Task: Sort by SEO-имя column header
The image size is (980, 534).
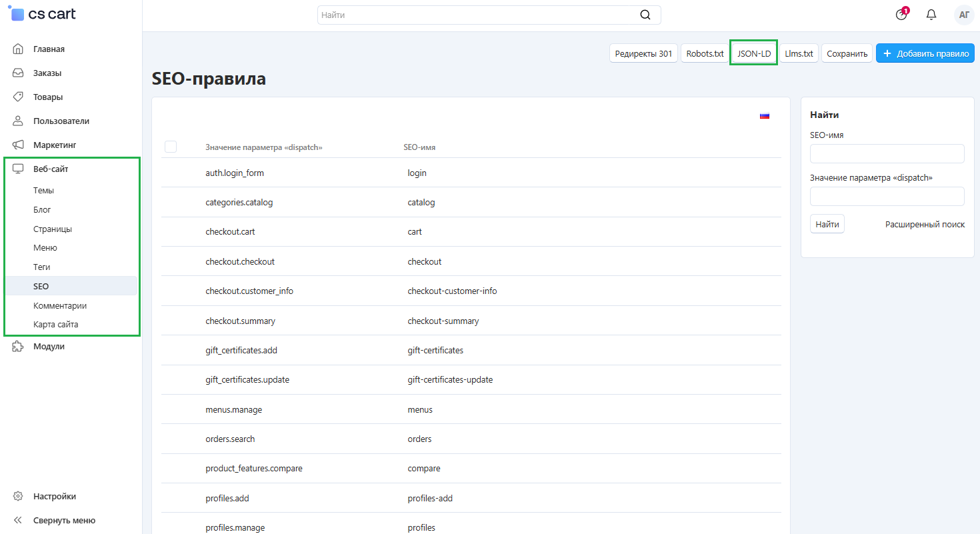Action: pyautogui.click(x=419, y=147)
